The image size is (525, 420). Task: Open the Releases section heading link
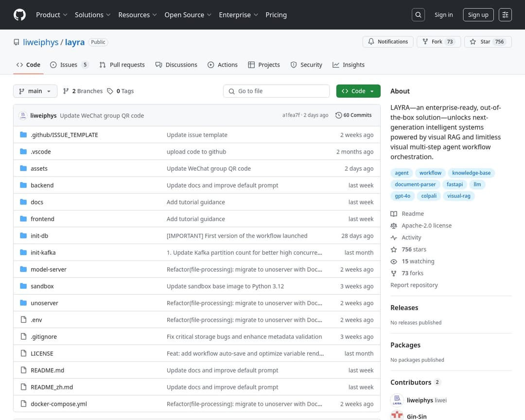404,308
